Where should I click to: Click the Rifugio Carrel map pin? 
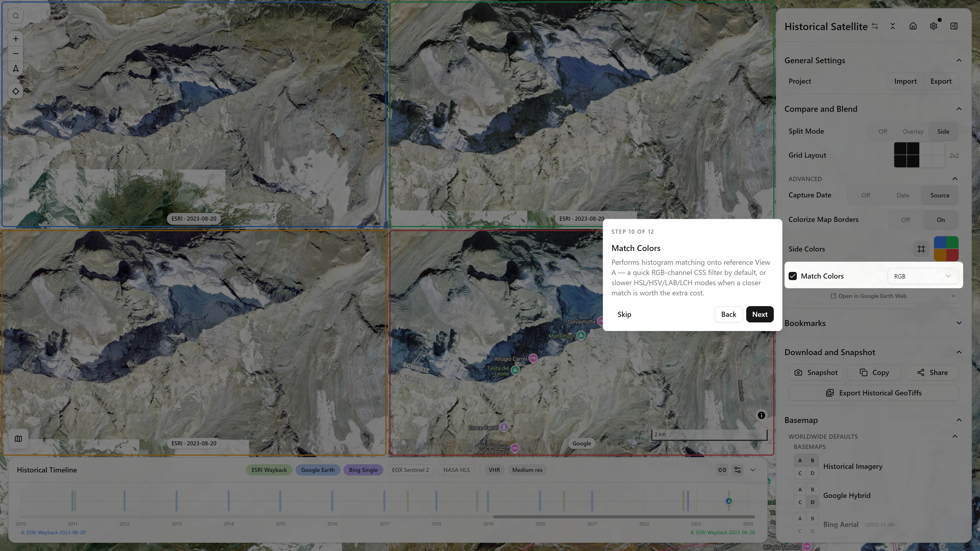pyautogui.click(x=533, y=358)
